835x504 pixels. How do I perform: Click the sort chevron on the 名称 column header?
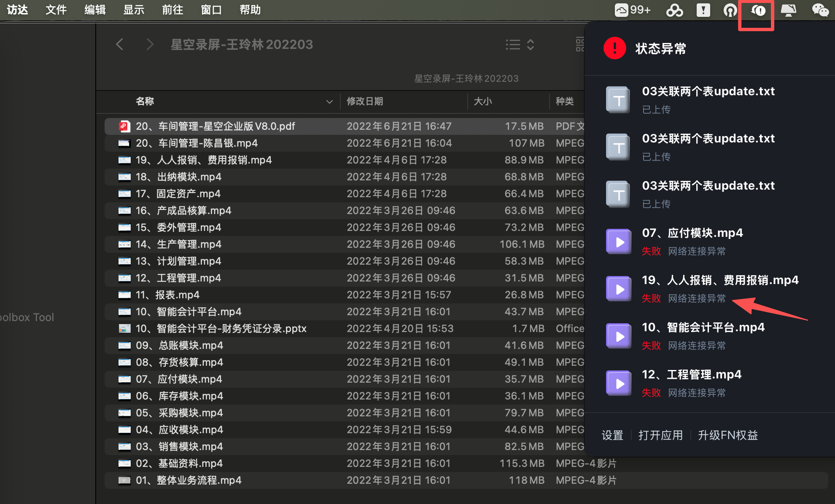[329, 102]
